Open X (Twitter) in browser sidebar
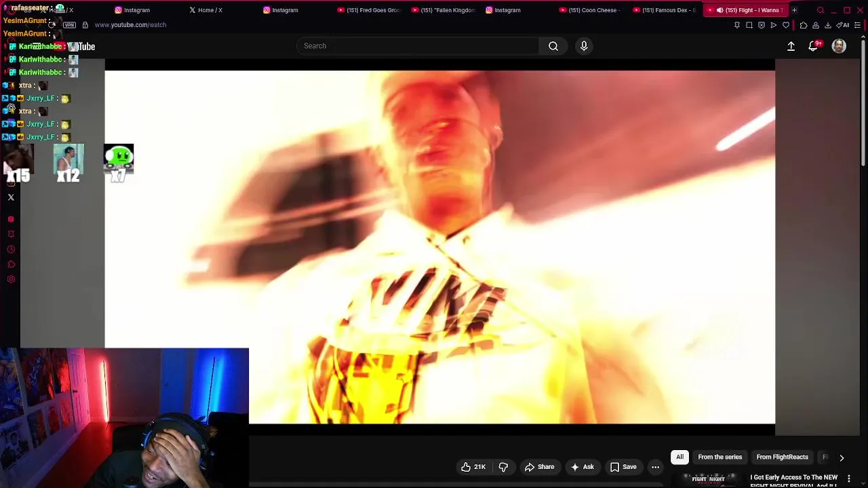This screenshot has height=488, width=868. (11, 197)
